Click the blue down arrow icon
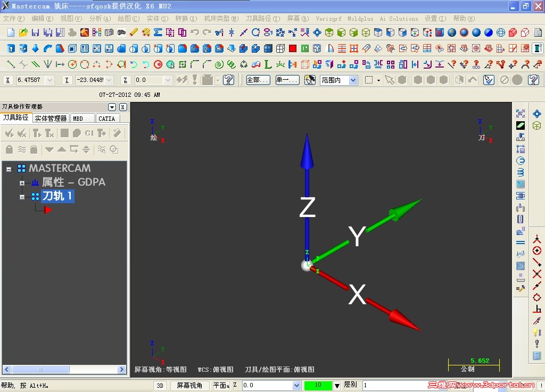545x392 pixels. [35, 48]
